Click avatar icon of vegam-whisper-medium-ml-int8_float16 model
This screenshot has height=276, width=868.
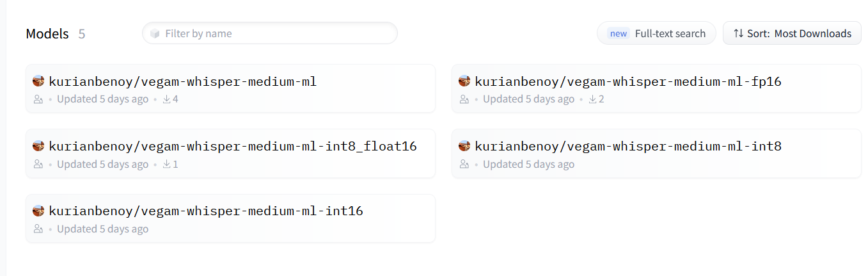click(38, 146)
